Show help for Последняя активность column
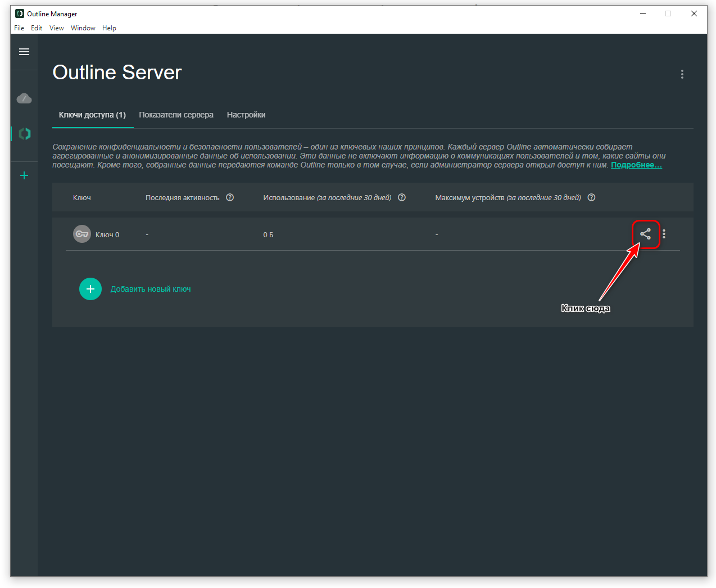This screenshot has height=588, width=716. coord(230,197)
